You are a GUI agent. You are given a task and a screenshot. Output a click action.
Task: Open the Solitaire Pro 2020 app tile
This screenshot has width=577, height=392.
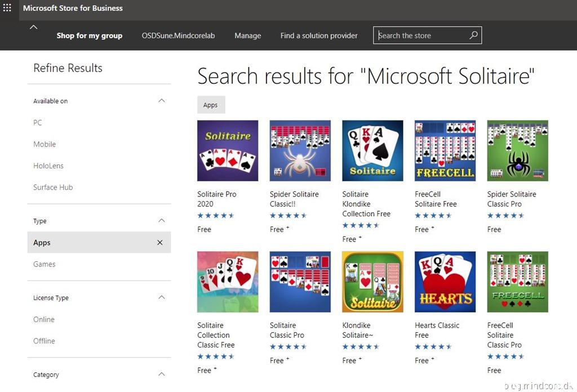click(x=228, y=150)
